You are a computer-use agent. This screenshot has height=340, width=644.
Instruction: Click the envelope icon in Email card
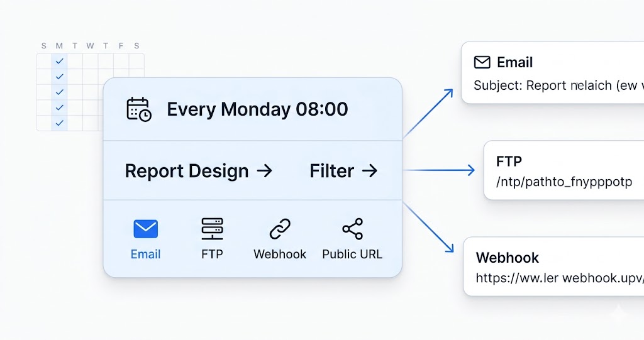pyautogui.click(x=482, y=62)
